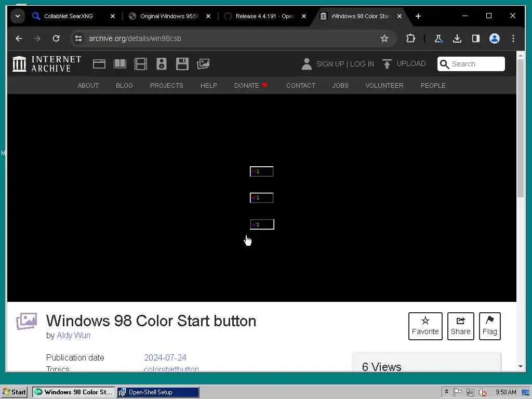Open the HELP menu item
The image size is (532, 399).
[209, 86]
